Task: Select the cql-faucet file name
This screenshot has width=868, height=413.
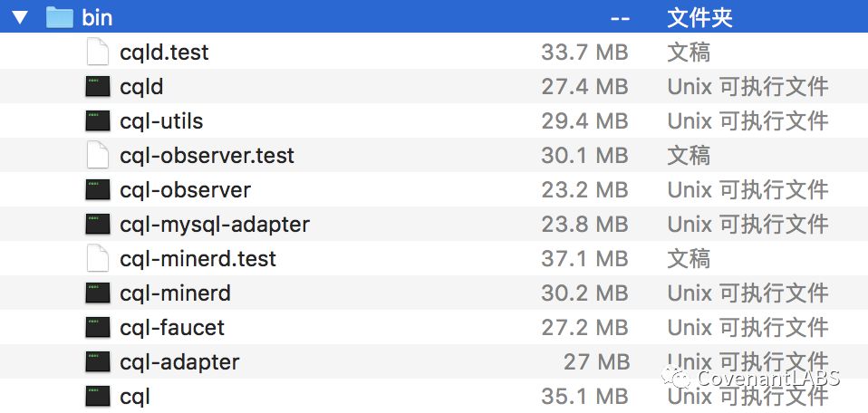Action: point(172,327)
